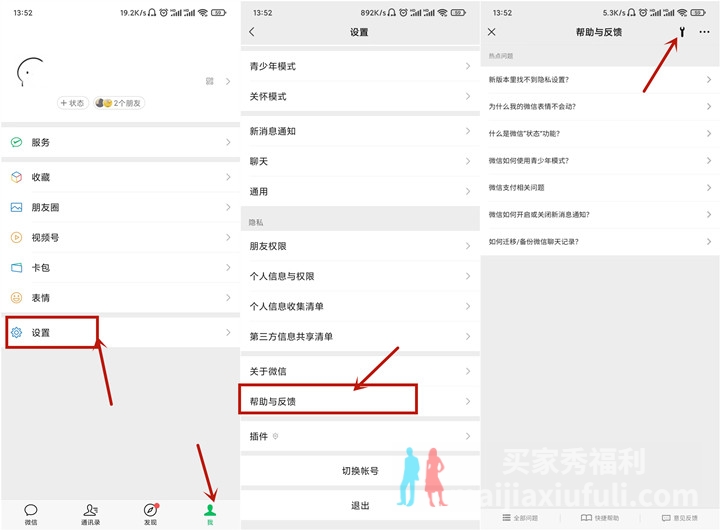The height and width of the screenshot is (530, 720).
Task: Select the 全部问题 bottom tab
Action: click(520, 518)
